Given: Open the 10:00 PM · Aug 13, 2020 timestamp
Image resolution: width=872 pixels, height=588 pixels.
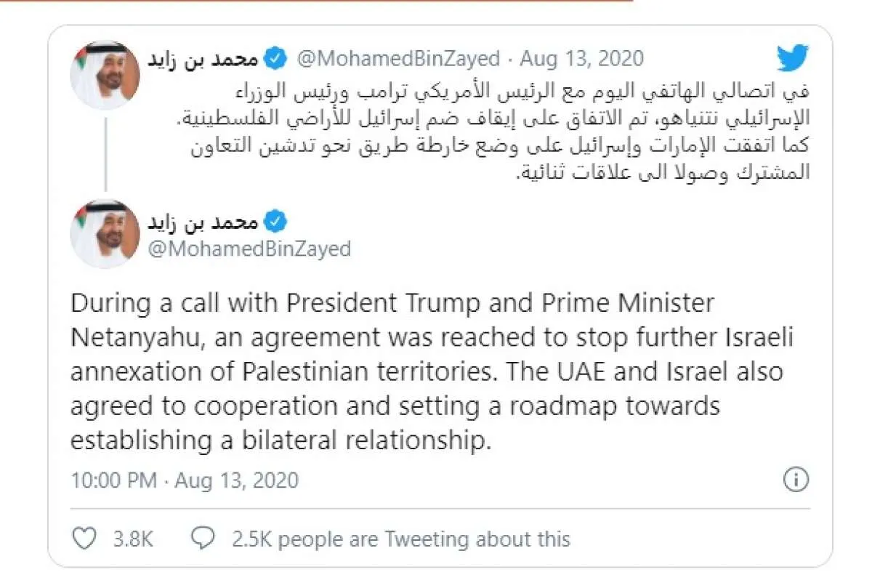Looking at the screenshot, I should [x=185, y=480].
